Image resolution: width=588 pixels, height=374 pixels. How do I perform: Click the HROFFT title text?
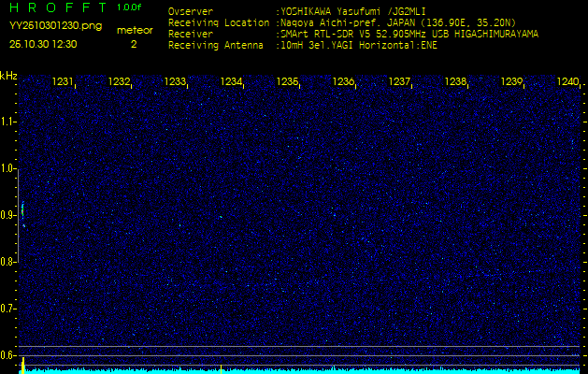[57, 8]
